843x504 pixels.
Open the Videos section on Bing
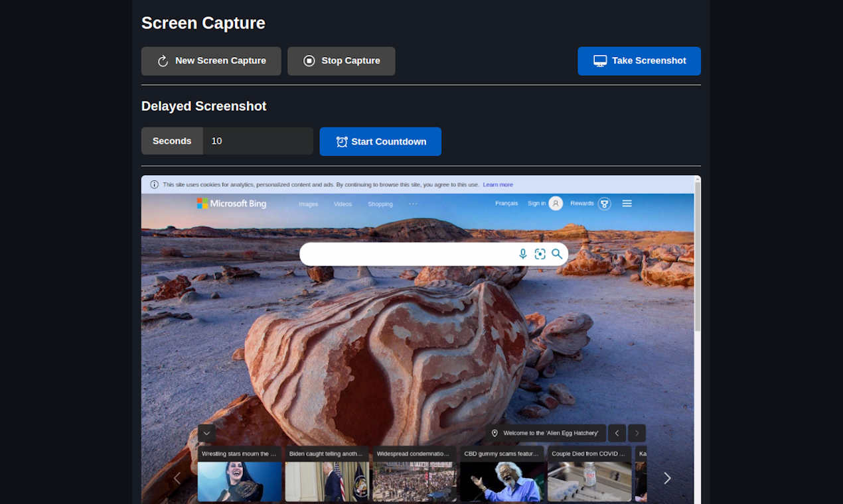pyautogui.click(x=343, y=204)
